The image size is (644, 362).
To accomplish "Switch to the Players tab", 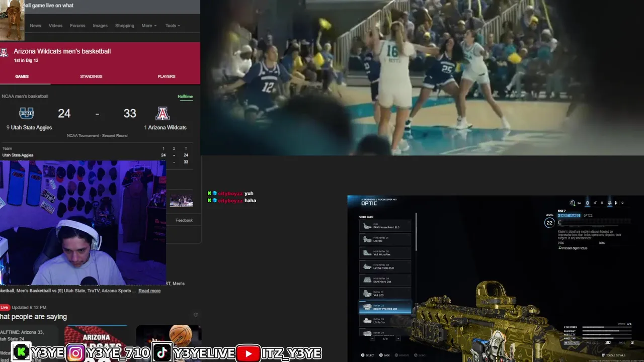I will [166, 76].
